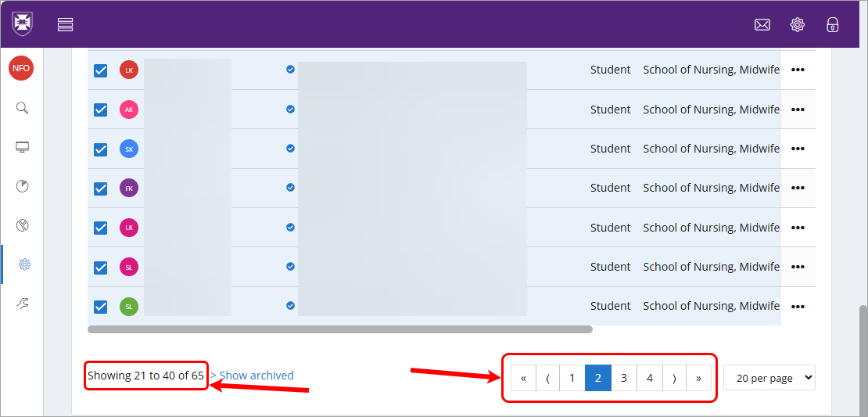Click the verified badge in SK row
Image resolution: width=868 pixels, height=417 pixels.
pyautogui.click(x=290, y=149)
